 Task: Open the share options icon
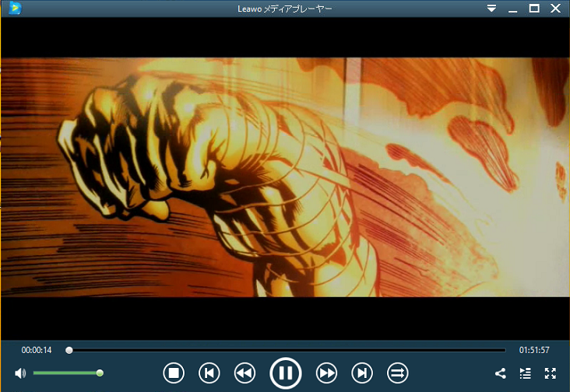pyautogui.click(x=501, y=373)
